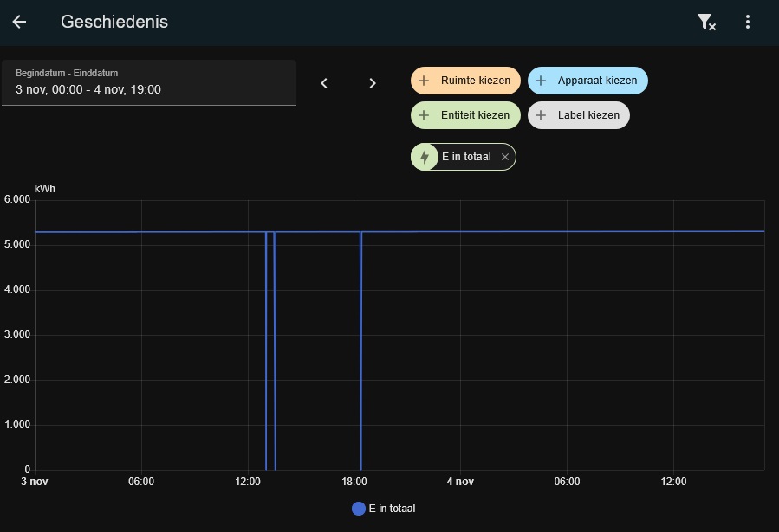Screen dimensions: 779x532
Task: Advance to the next date range
Action: coord(373,83)
